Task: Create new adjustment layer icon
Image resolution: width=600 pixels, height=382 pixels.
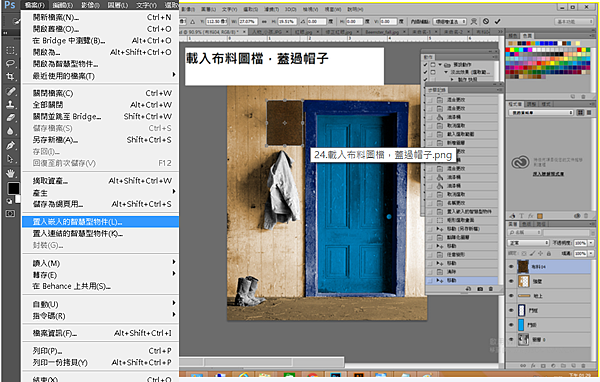Action: pyautogui.click(x=553, y=365)
